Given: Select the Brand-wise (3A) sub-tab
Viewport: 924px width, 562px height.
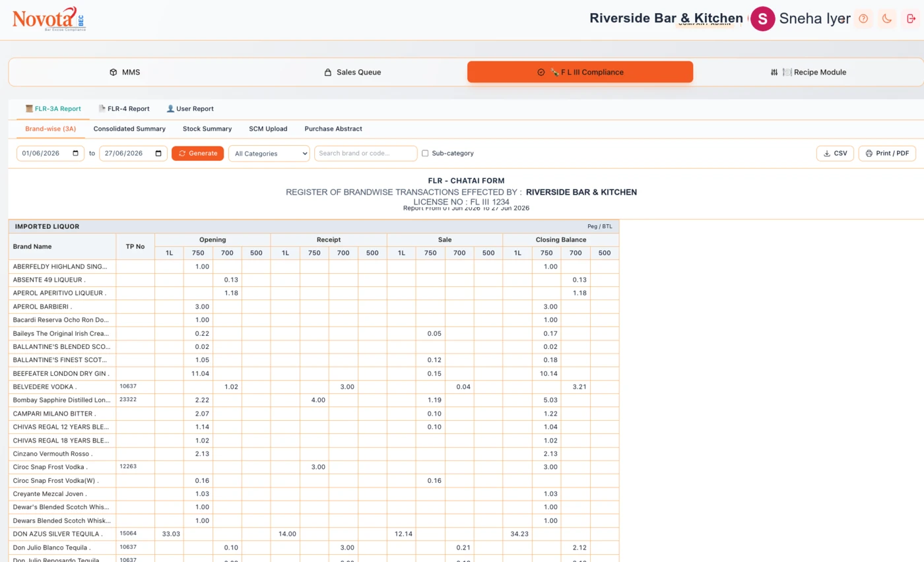Looking at the screenshot, I should pyautogui.click(x=51, y=129).
